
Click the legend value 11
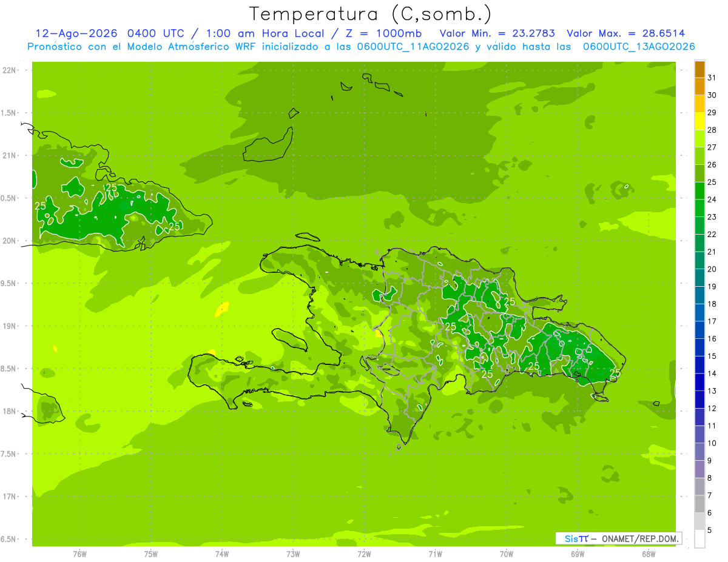point(712,426)
